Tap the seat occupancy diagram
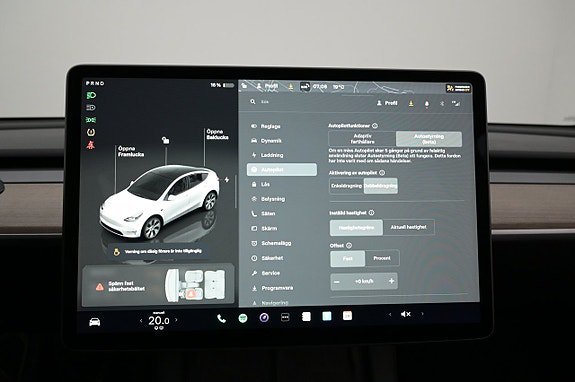The image size is (575, 382). 195,286
